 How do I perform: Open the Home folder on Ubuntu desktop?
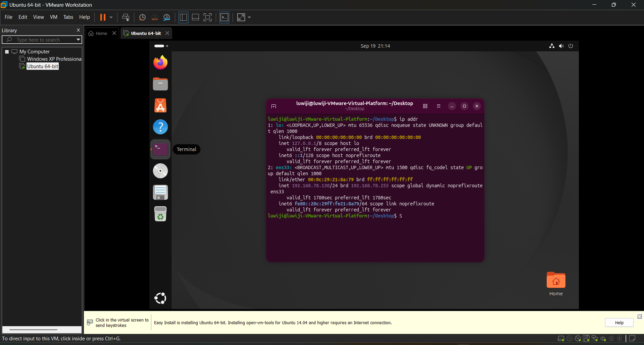(x=556, y=284)
